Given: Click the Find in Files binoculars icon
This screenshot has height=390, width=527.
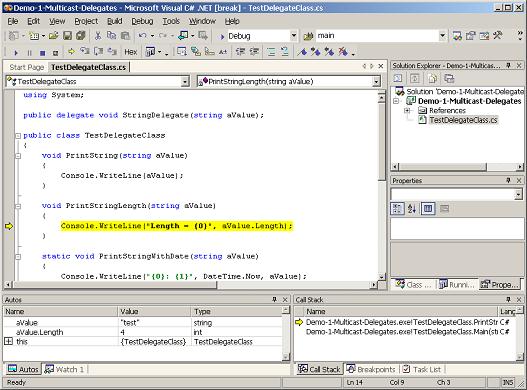Looking at the screenshot, I should (x=308, y=36).
